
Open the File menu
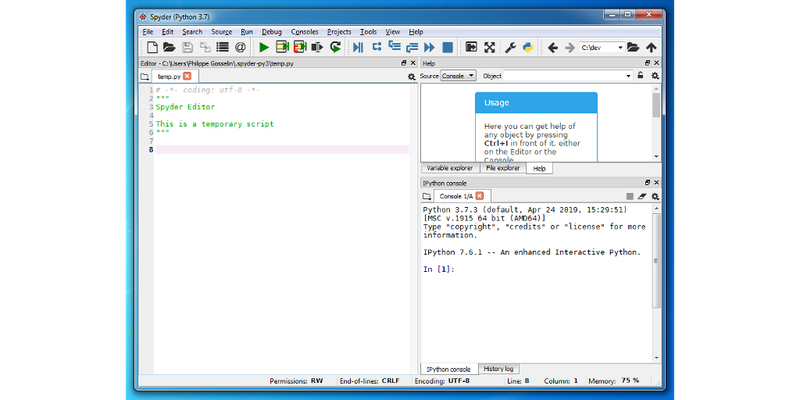click(148, 32)
